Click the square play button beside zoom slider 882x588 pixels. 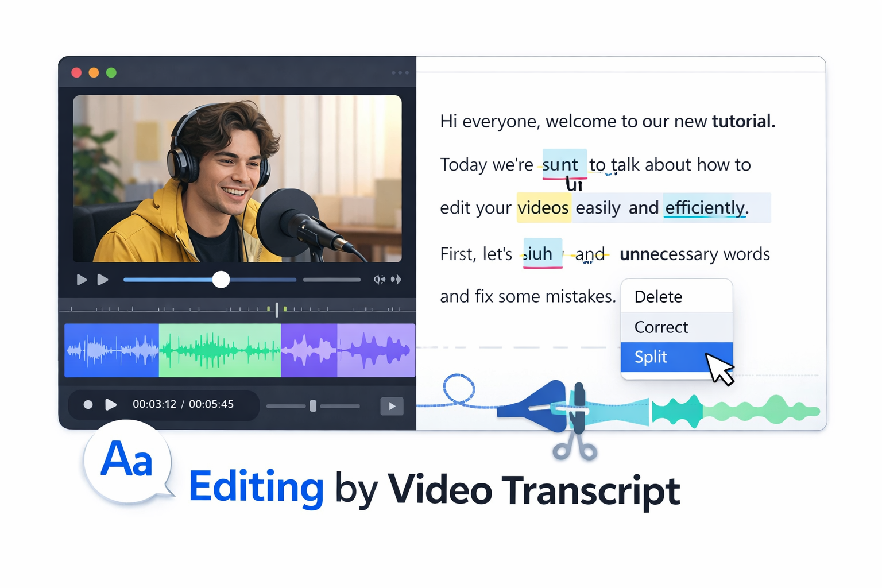point(392,406)
